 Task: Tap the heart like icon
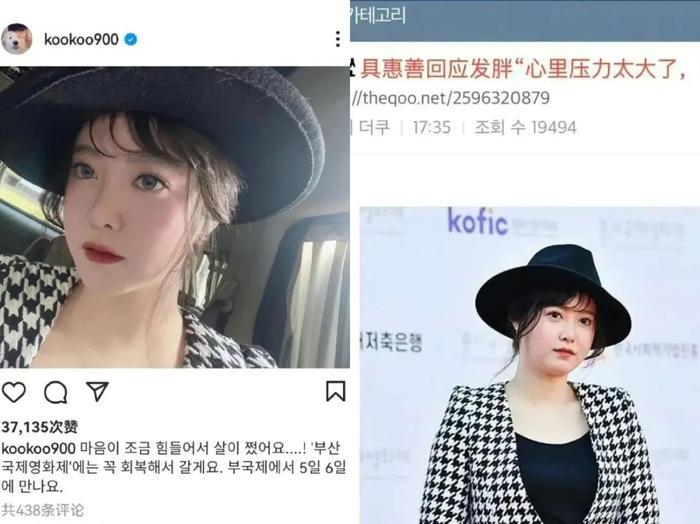14,392
